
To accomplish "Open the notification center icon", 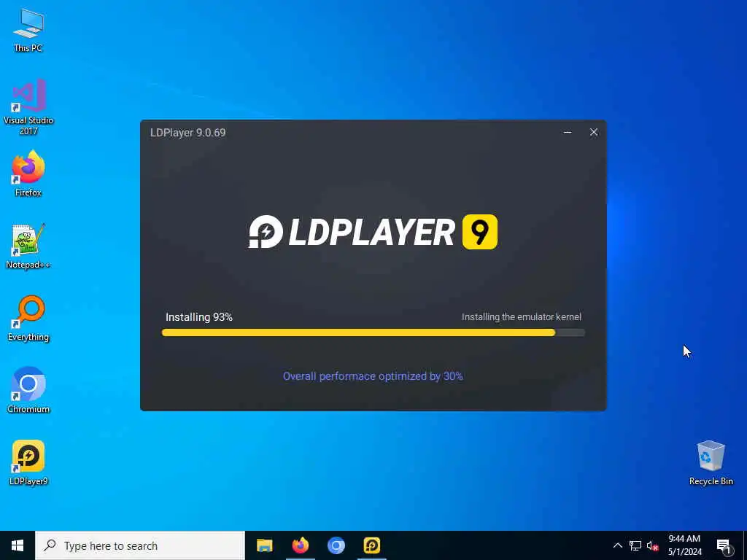I will (724, 545).
